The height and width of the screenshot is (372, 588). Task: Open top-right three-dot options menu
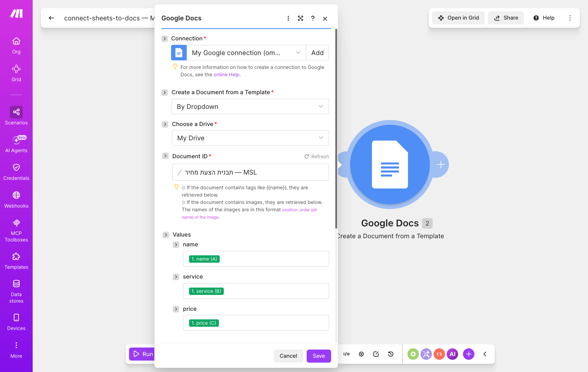570,18
